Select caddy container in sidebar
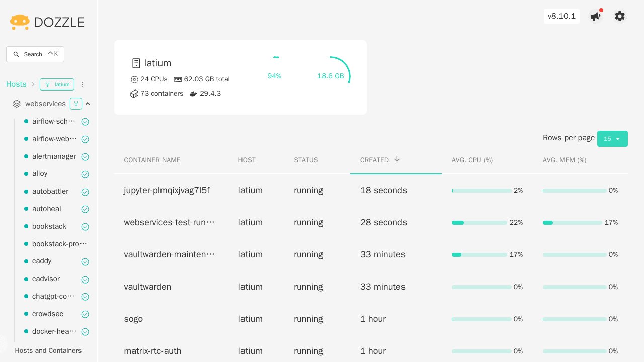This screenshot has width=644, height=362. pos(42,261)
